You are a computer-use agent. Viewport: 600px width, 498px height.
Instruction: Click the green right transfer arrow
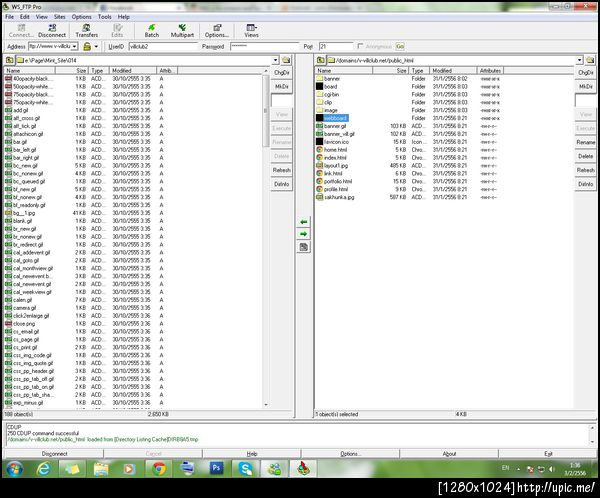pos(304,234)
